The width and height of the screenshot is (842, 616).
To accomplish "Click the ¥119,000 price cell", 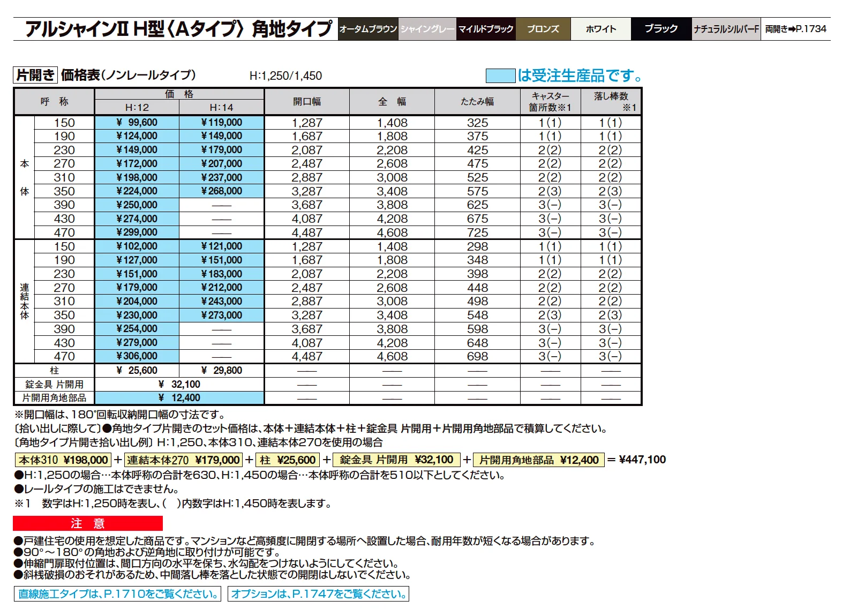I will (x=222, y=123).
